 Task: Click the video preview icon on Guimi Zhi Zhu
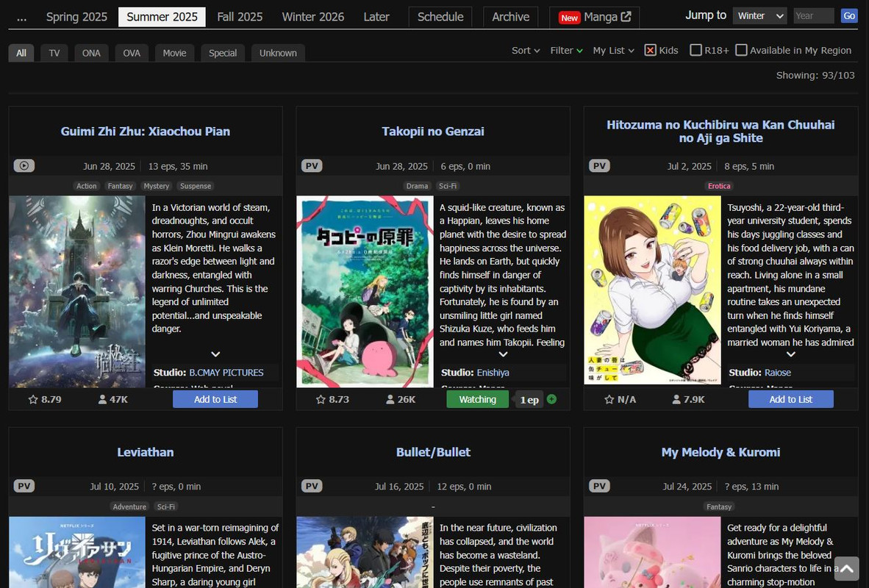point(24,165)
